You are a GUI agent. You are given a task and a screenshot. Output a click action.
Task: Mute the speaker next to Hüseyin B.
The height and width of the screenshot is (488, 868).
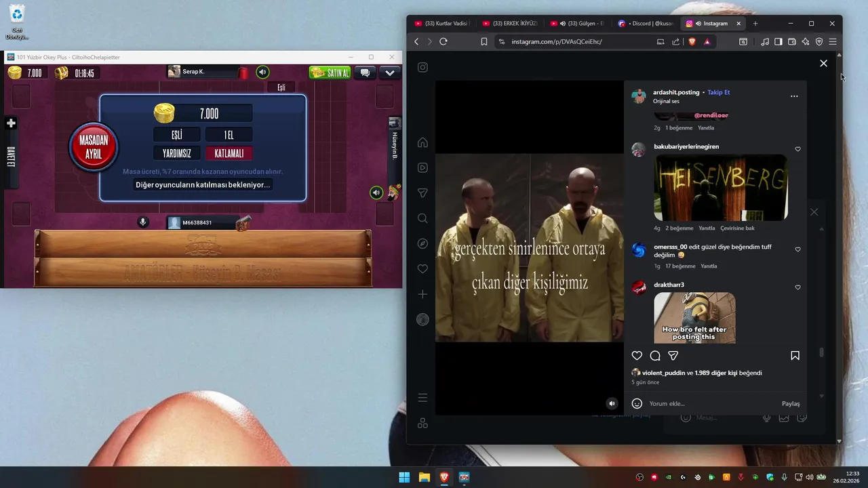click(x=376, y=192)
